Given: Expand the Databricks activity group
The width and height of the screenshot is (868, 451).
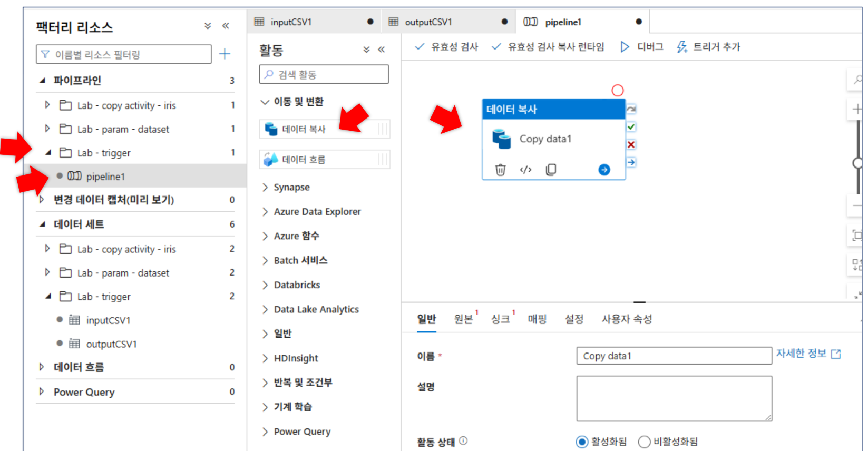Looking at the screenshot, I should (265, 285).
